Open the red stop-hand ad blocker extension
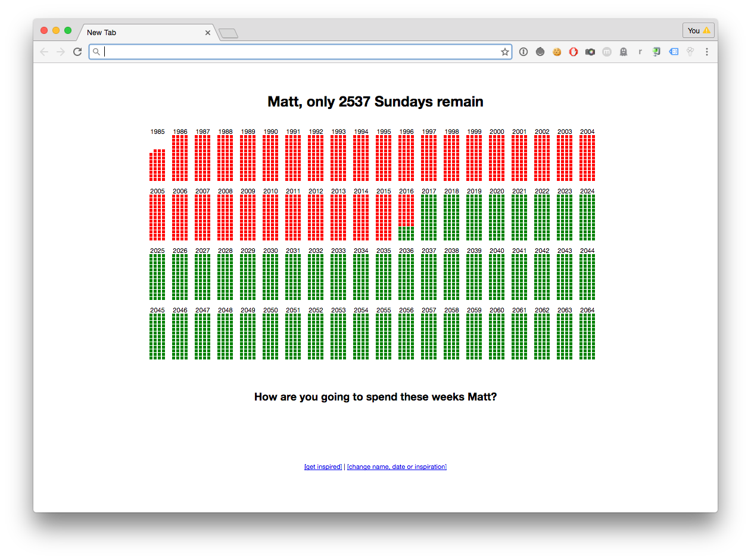 (x=574, y=52)
